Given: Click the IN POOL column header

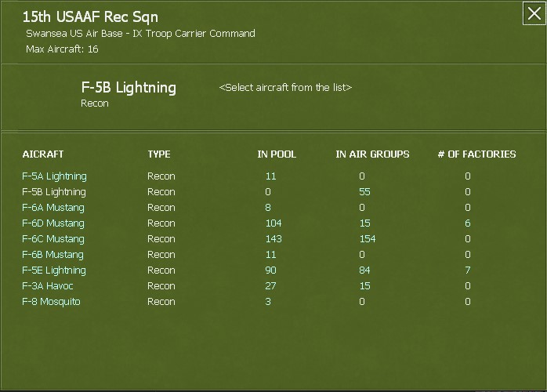Looking at the screenshot, I should pos(277,154).
